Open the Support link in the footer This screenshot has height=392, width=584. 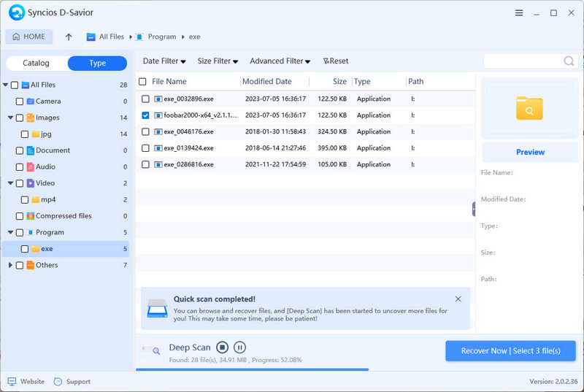(72, 382)
